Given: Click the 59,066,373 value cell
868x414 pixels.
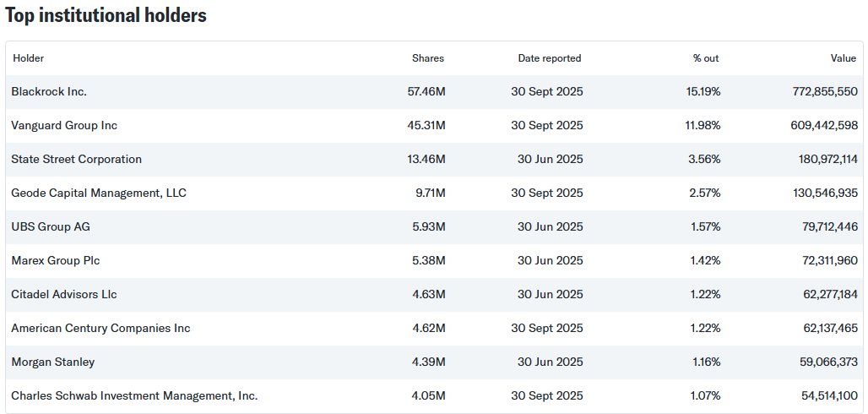Looking at the screenshot, I should click(828, 362).
